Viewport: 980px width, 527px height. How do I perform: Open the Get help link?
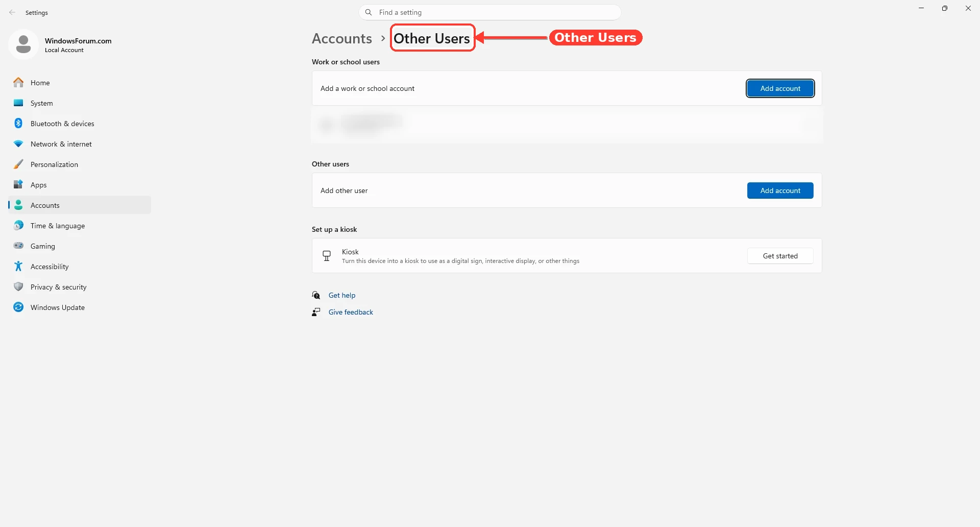342,295
